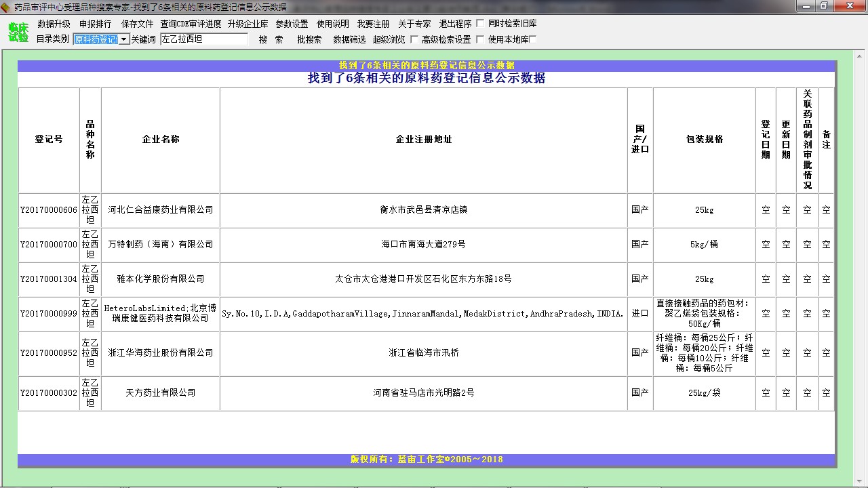Click the 进口 cell in HeteroLabs row

[x=640, y=314]
